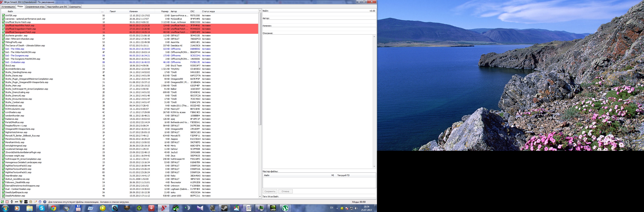Open Windows Explorer folder from taskbar

pyautogui.click(x=29, y=208)
